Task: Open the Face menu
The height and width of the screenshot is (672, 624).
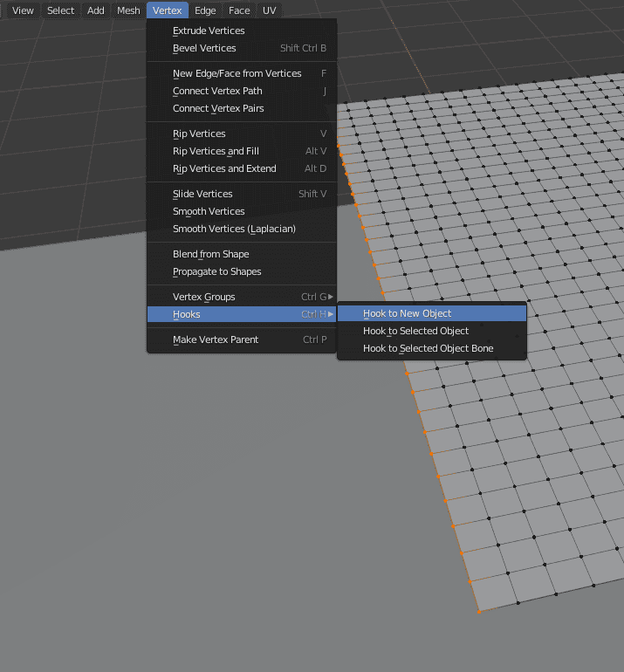Action: pos(239,10)
